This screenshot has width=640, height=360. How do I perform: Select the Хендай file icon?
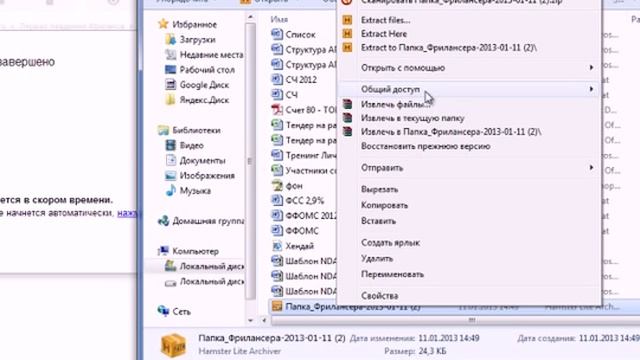click(277, 246)
